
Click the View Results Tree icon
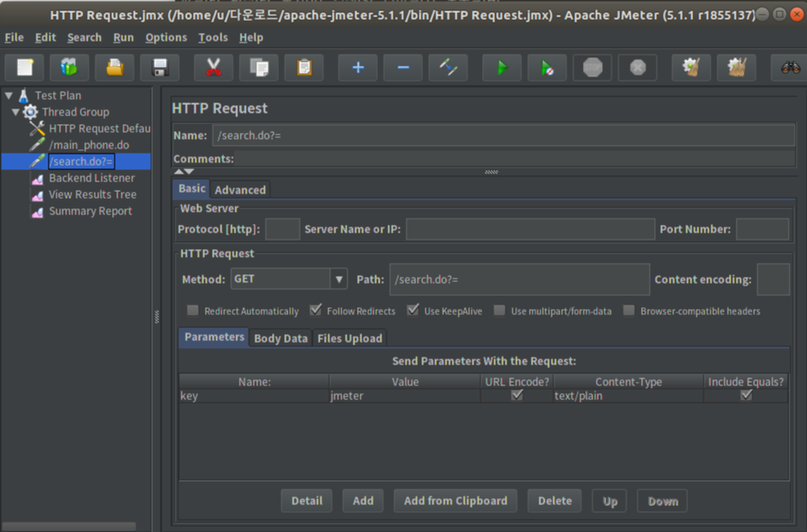coord(37,194)
